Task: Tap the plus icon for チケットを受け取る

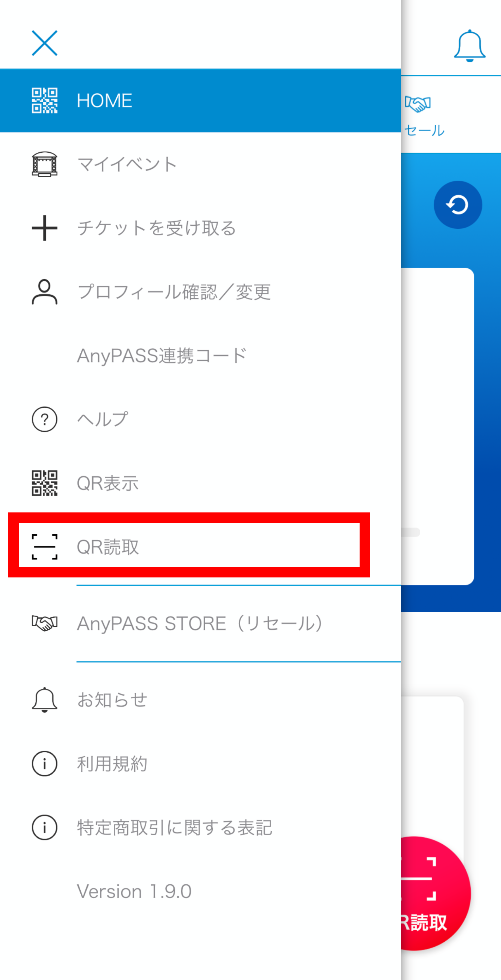Action: pos(44,228)
